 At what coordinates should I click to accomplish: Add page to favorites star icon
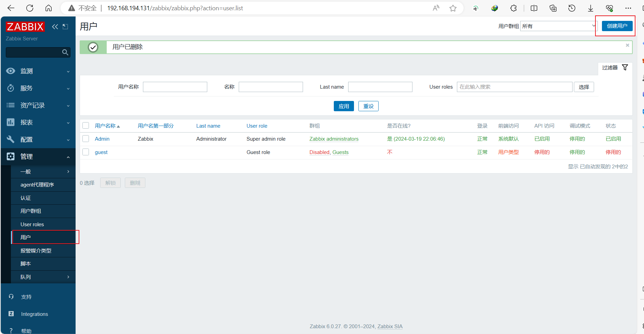(453, 8)
